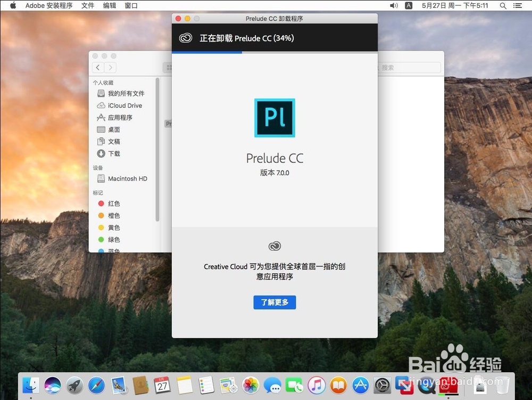Image resolution: width=532 pixels, height=400 pixels.
Task: Open FaceTime from the Dock
Action: click(x=295, y=386)
